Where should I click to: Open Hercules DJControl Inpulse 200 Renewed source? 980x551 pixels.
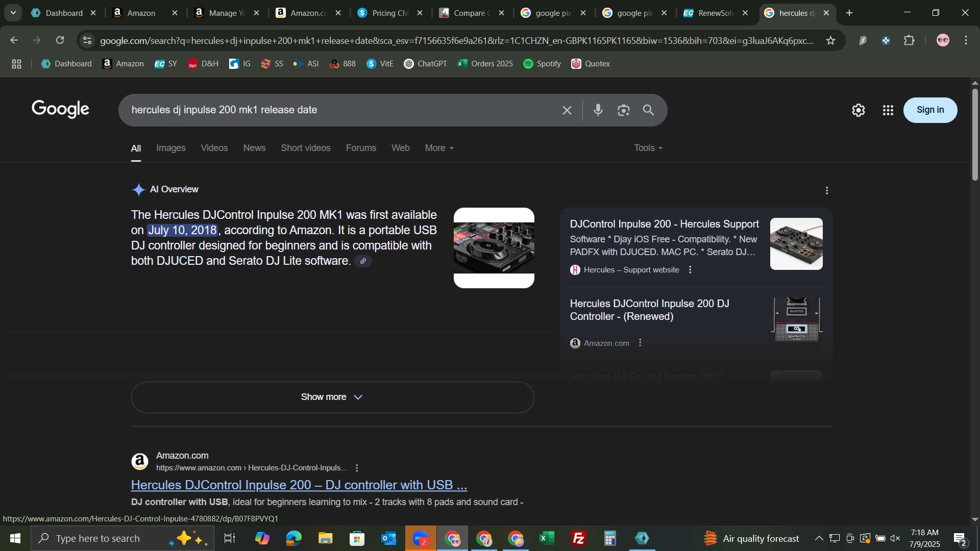click(649, 310)
